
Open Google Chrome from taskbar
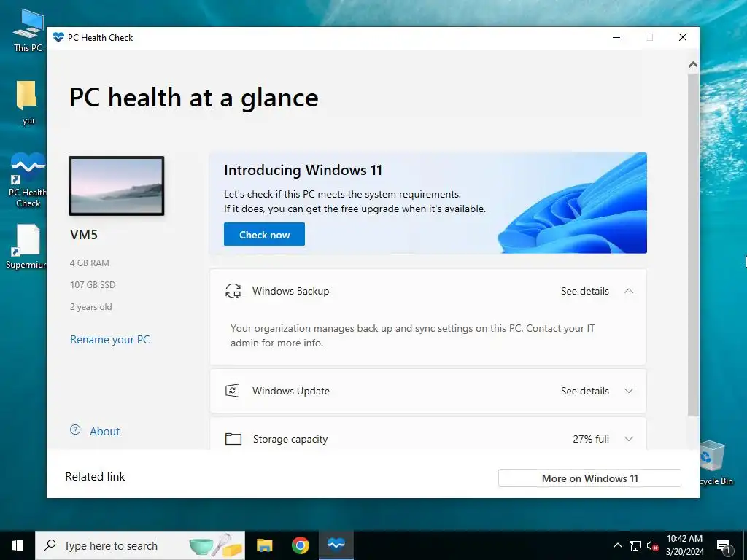coord(300,545)
